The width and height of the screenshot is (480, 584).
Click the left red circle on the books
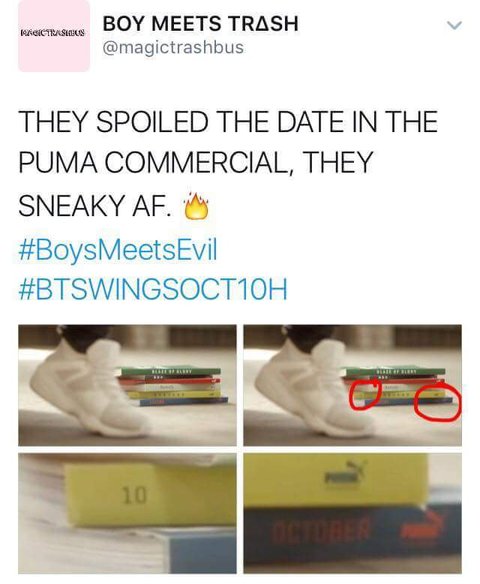click(365, 394)
